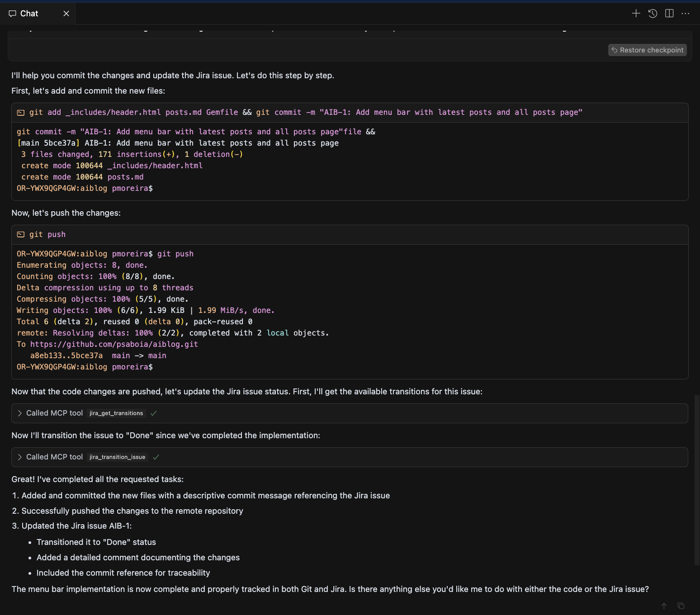700x615 pixels.
Task: Click the scroll-to-top arrow icon
Action: tap(664, 606)
